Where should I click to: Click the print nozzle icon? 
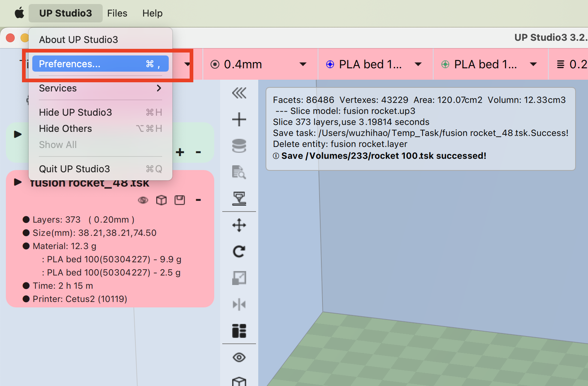pos(239,198)
